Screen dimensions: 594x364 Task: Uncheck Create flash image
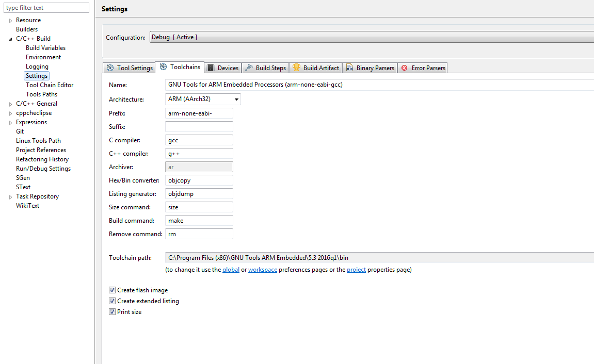(112, 290)
